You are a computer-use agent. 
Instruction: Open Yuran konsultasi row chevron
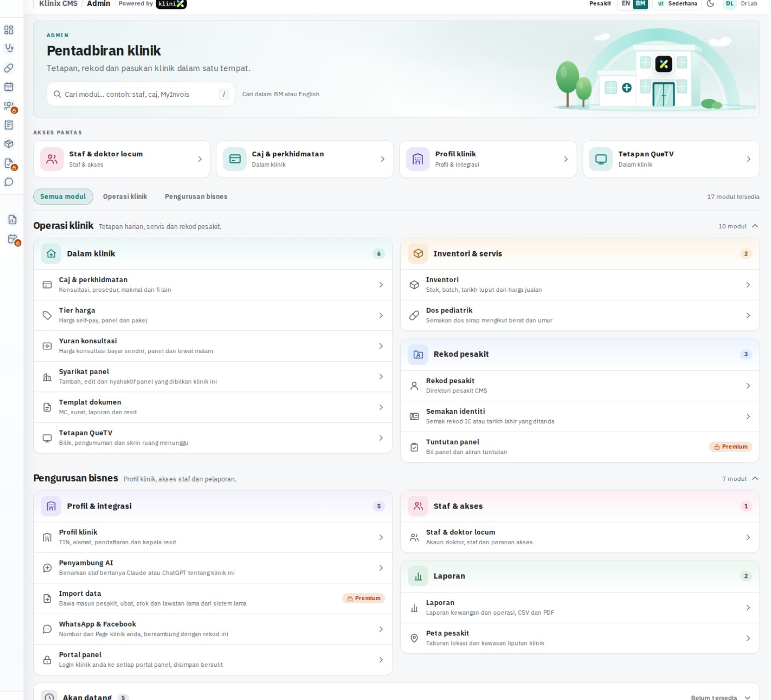[x=381, y=346]
